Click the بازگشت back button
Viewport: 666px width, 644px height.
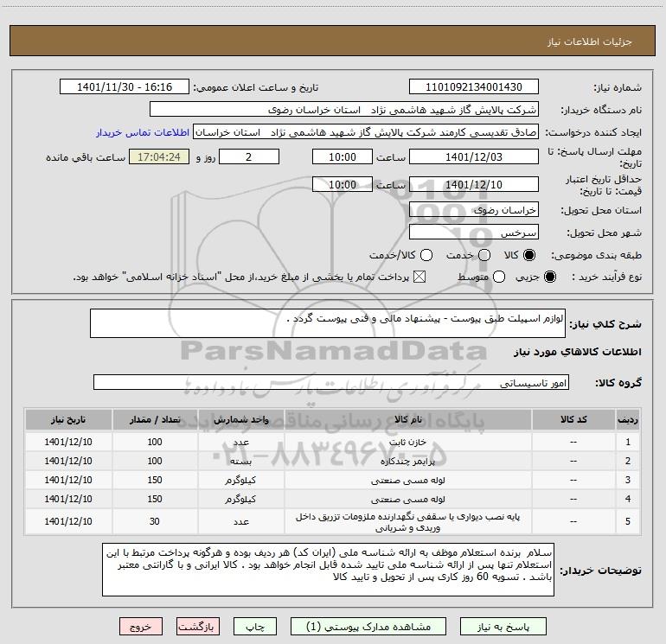tap(198, 627)
